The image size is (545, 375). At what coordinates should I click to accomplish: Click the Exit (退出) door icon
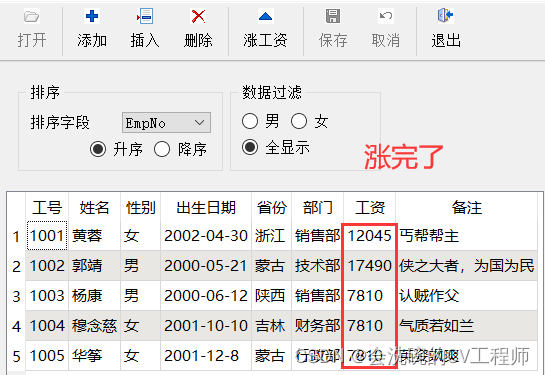coord(446,16)
